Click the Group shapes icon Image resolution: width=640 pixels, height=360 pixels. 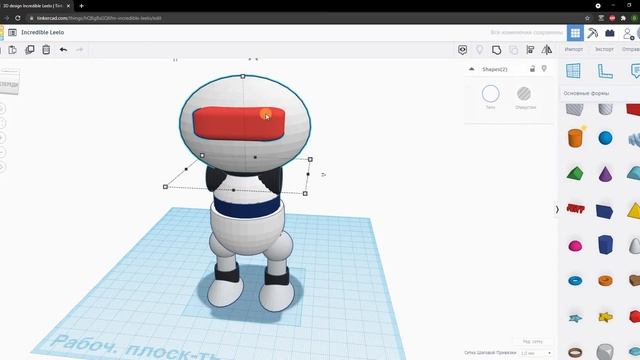pos(496,50)
